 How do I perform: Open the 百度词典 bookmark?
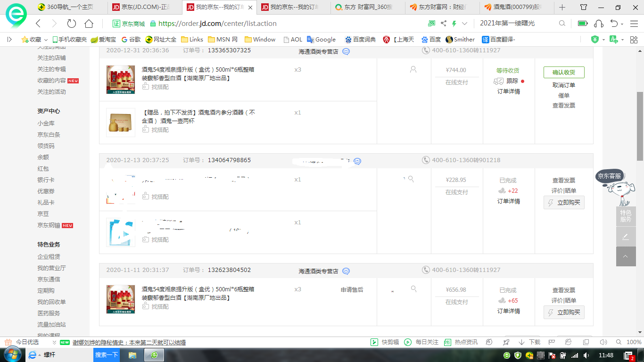coord(360,40)
